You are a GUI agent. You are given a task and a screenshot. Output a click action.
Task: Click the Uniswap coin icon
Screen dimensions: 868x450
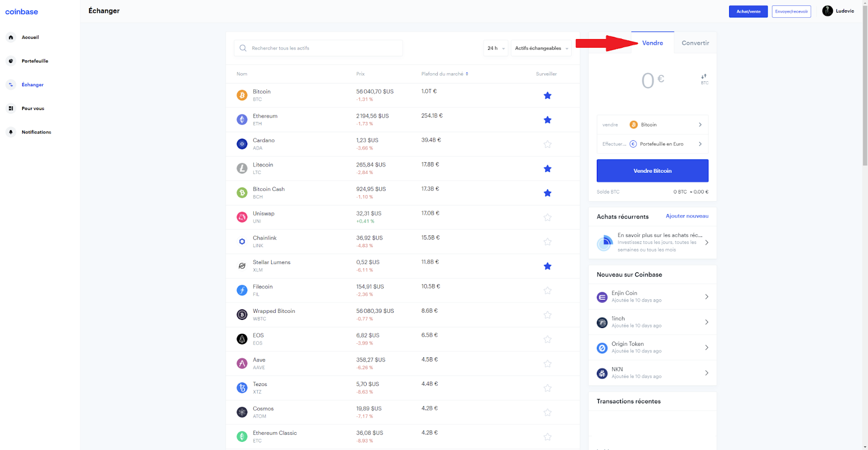pyautogui.click(x=242, y=217)
